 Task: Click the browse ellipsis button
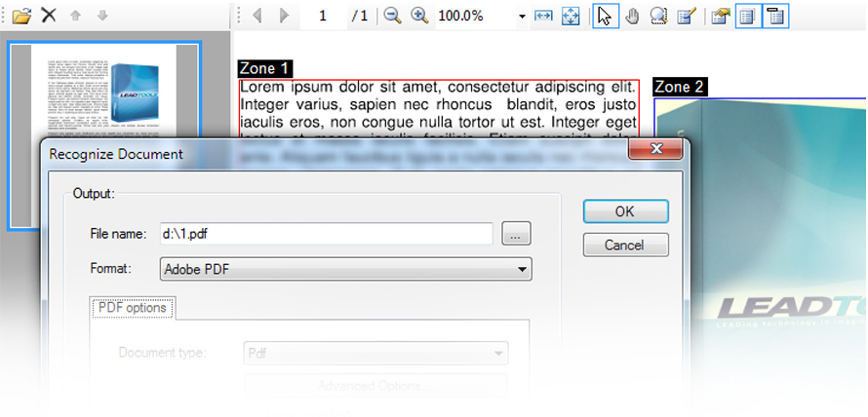point(516,234)
